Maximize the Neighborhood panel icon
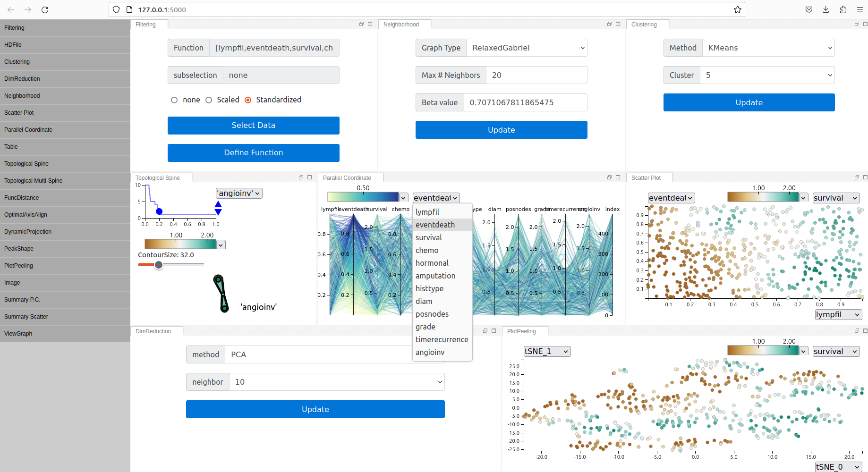The height and width of the screenshot is (472, 868). coord(618,24)
